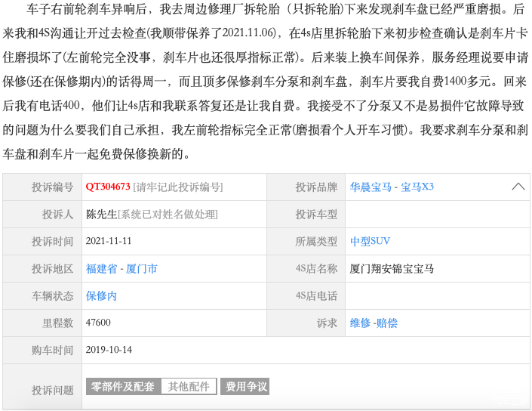532x411 pixels.
Task: Click the 中型SUV category link
Action: click(x=370, y=241)
